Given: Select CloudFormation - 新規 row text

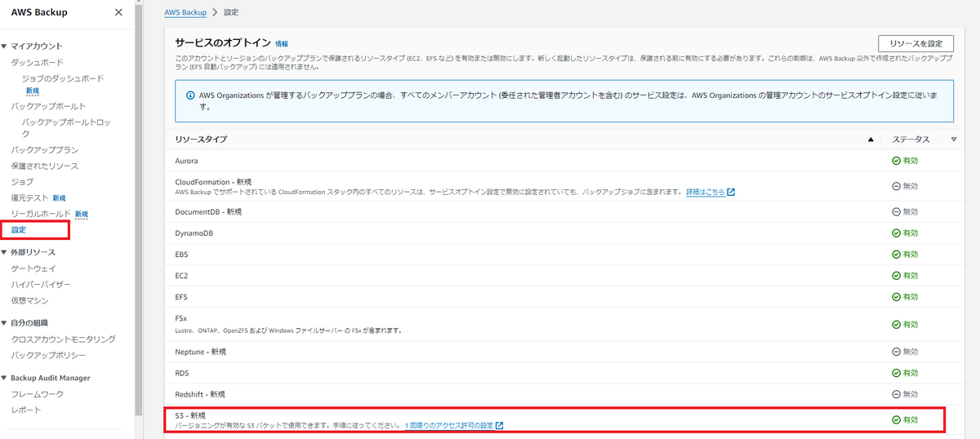Looking at the screenshot, I should tap(213, 181).
